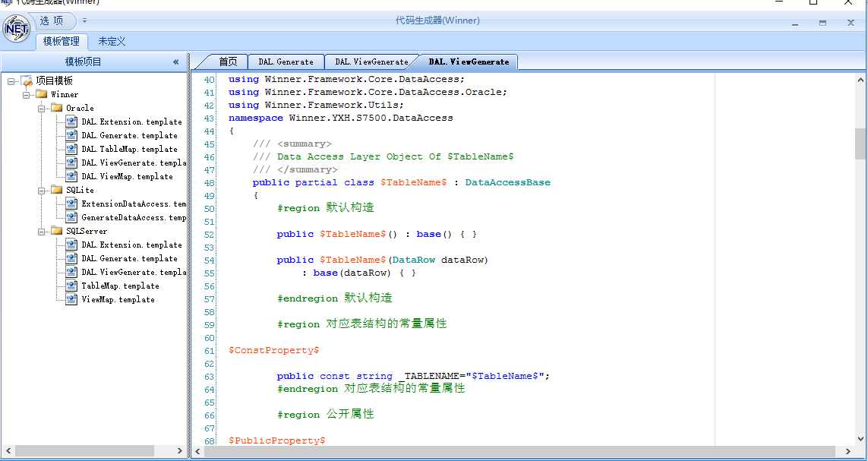Click the code editor right scroll arrow
The image size is (868, 461).
(x=848, y=452)
